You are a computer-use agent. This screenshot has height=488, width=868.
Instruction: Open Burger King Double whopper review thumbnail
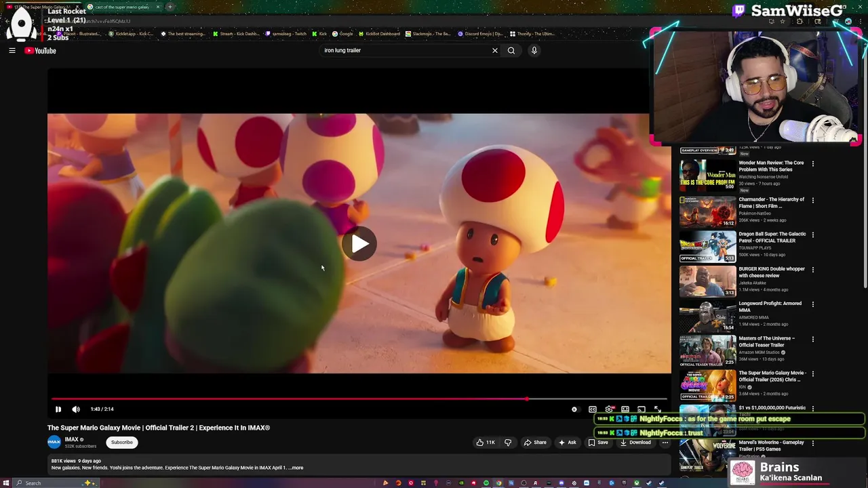point(707,281)
